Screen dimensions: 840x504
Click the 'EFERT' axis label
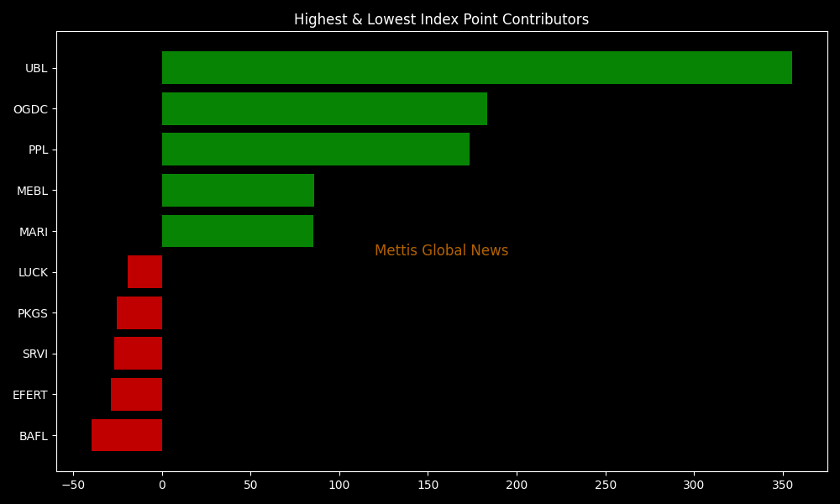(30, 396)
